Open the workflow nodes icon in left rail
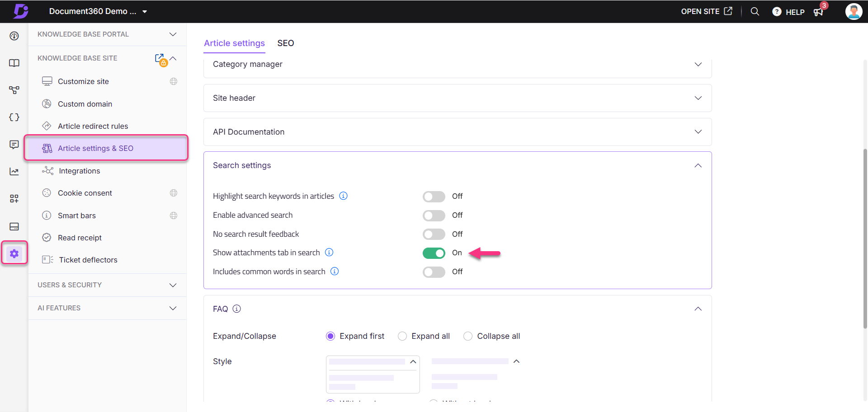 [x=14, y=90]
